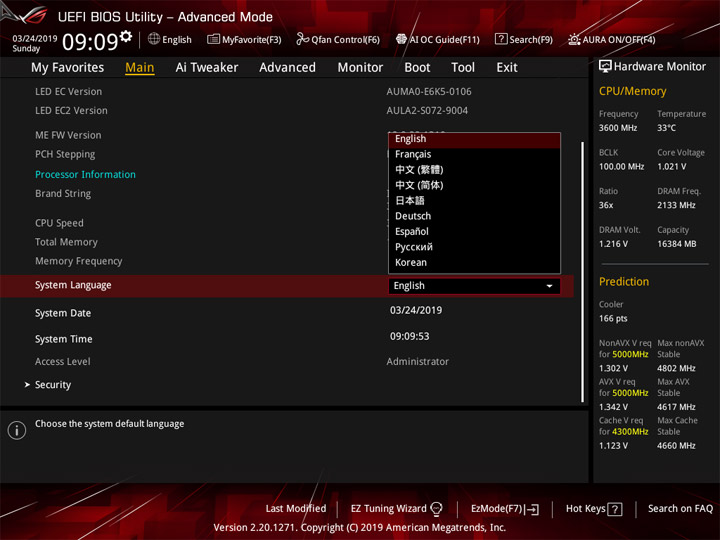
Task: Click Capacity value 16384 MB
Action: (x=676, y=244)
